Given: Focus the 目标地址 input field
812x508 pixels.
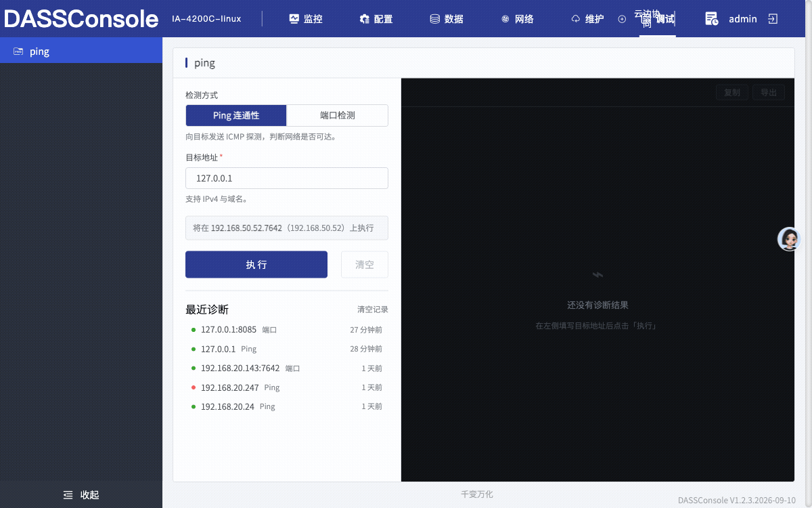Looking at the screenshot, I should click(287, 178).
